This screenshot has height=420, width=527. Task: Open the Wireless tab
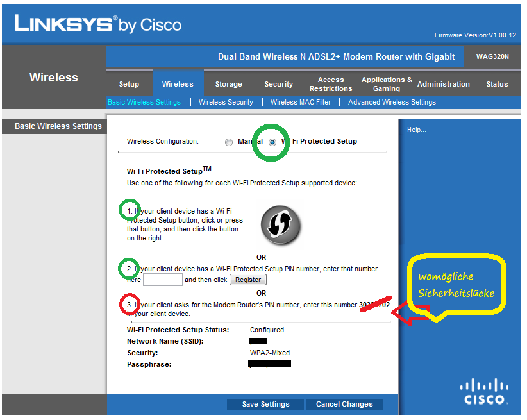(x=178, y=84)
